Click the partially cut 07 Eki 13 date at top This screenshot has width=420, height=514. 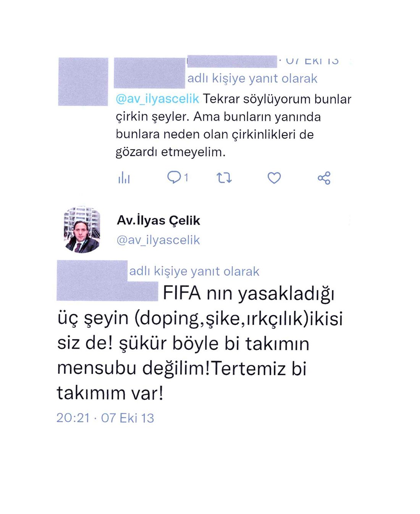(x=312, y=60)
